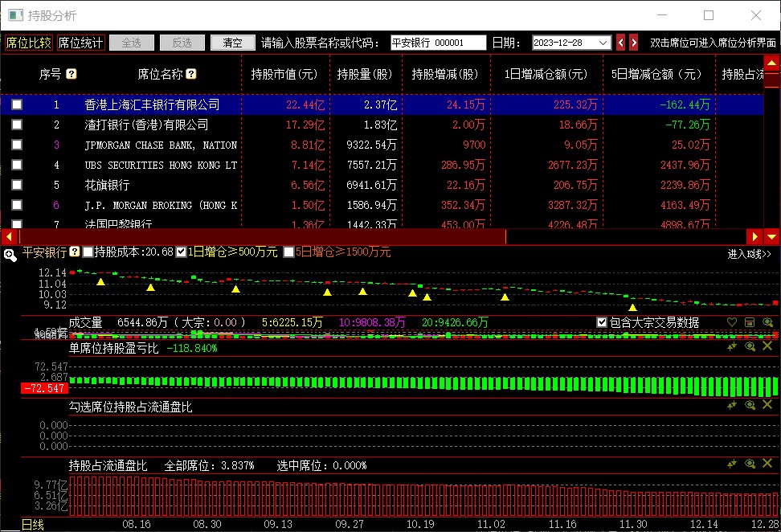Click the heart favorite icon in 成交量 panel
The image size is (781, 532).
[732, 322]
